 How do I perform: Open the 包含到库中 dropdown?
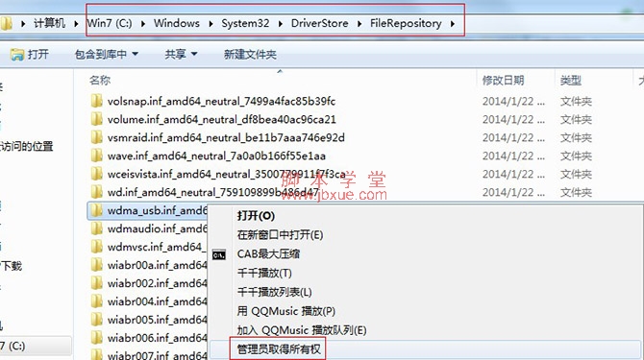pyautogui.click(x=107, y=54)
